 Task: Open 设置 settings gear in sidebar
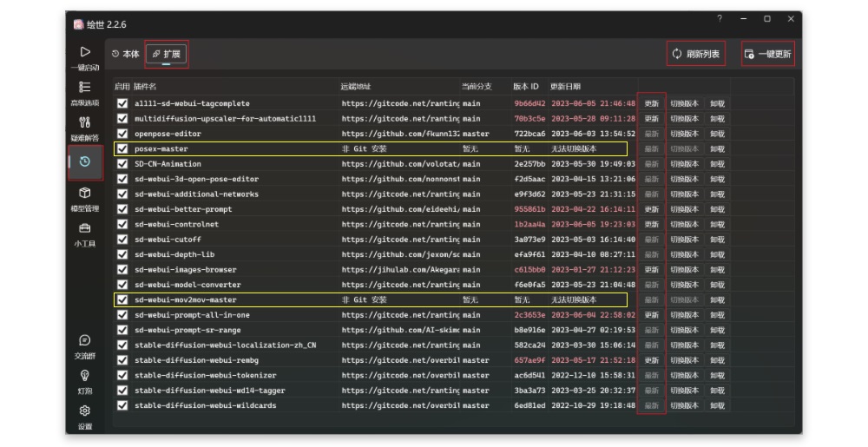coord(85,417)
